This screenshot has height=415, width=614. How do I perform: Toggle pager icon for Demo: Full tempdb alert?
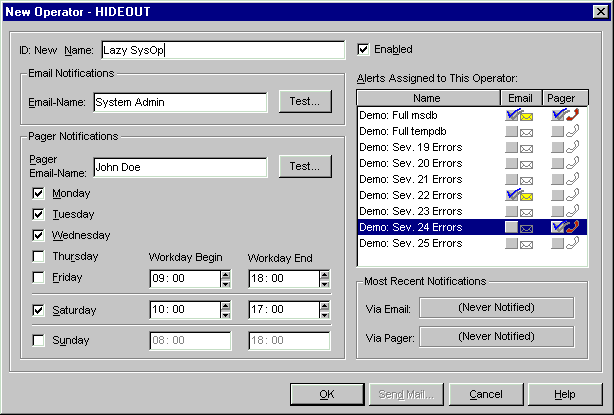pyautogui.click(x=565, y=131)
